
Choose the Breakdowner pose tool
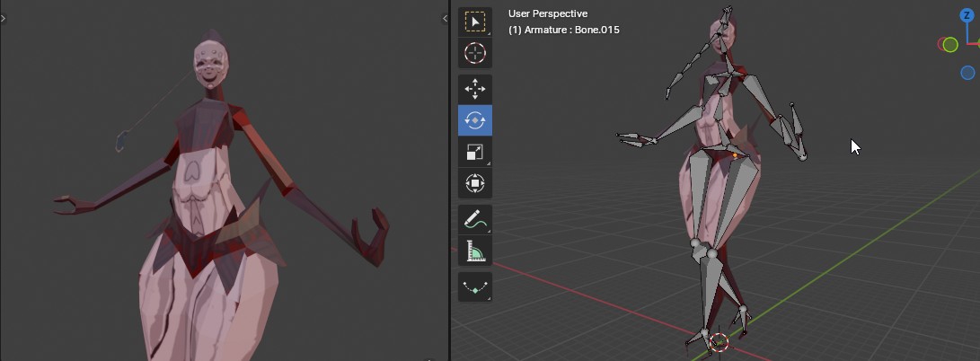pos(474,287)
